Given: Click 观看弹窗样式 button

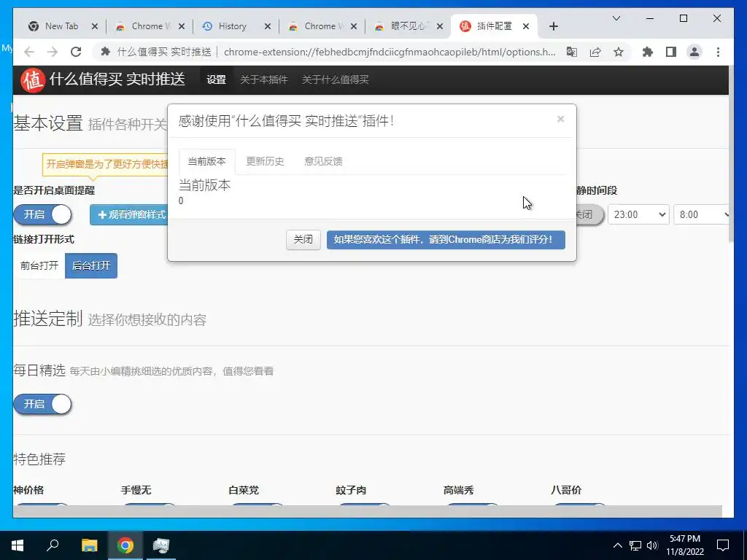Looking at the screenshot, I should tap(130, 215).
